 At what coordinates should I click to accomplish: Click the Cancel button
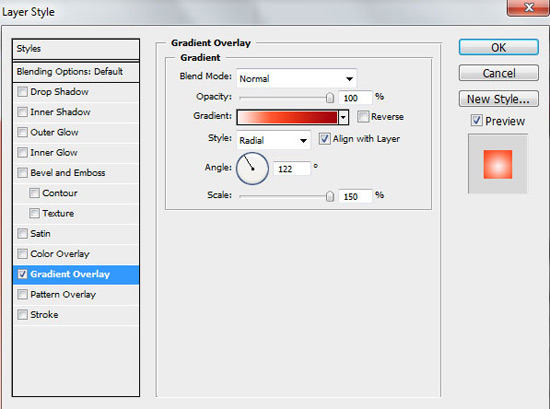498,73
